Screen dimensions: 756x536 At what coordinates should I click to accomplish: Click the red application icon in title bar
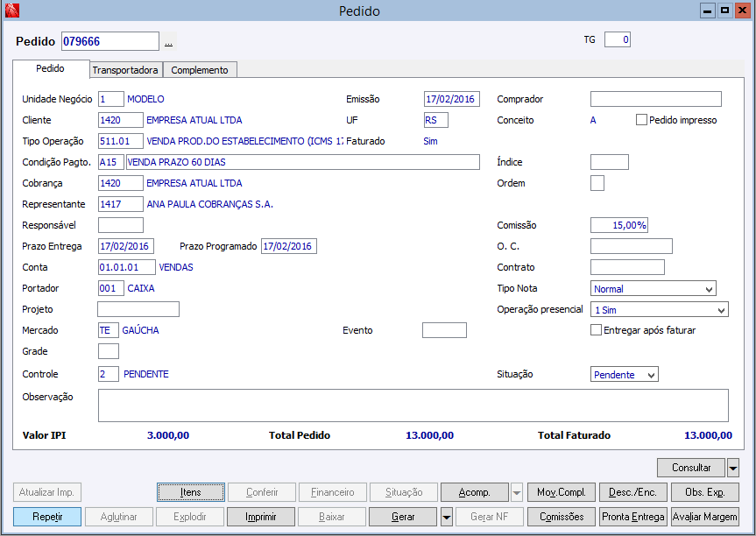point(12,11)
